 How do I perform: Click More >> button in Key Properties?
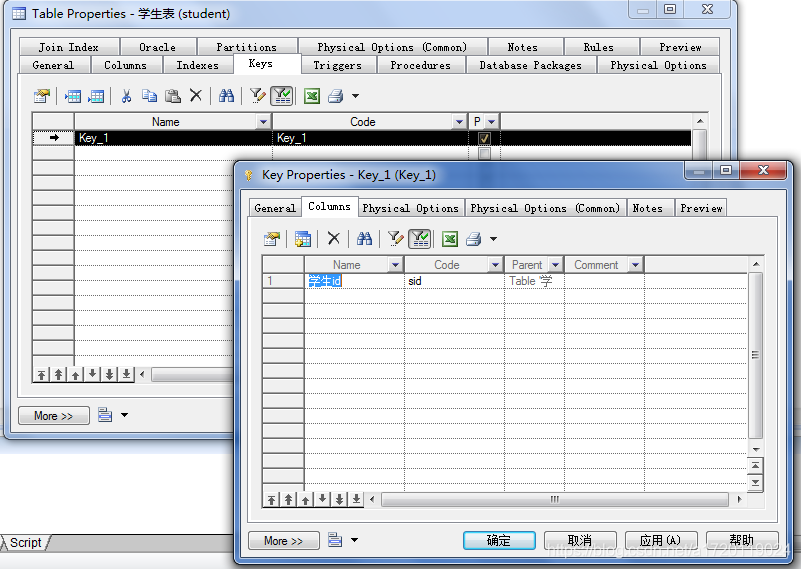click(x=284, y=540)
